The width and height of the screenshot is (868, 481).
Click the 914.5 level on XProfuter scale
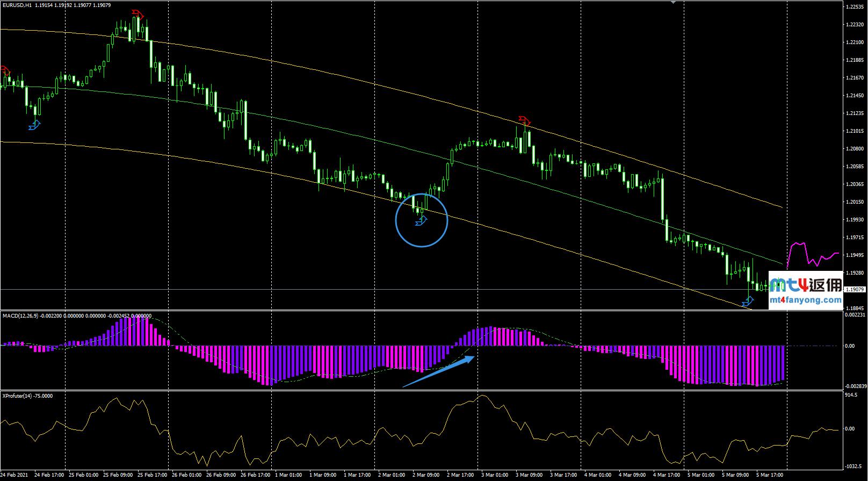click(851, 395)
